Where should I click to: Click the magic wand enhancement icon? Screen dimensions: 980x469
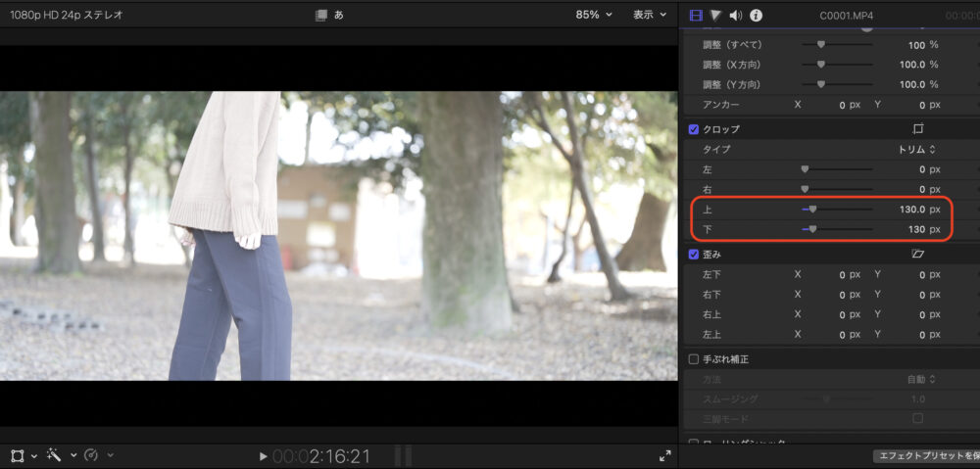click(55, 455)
